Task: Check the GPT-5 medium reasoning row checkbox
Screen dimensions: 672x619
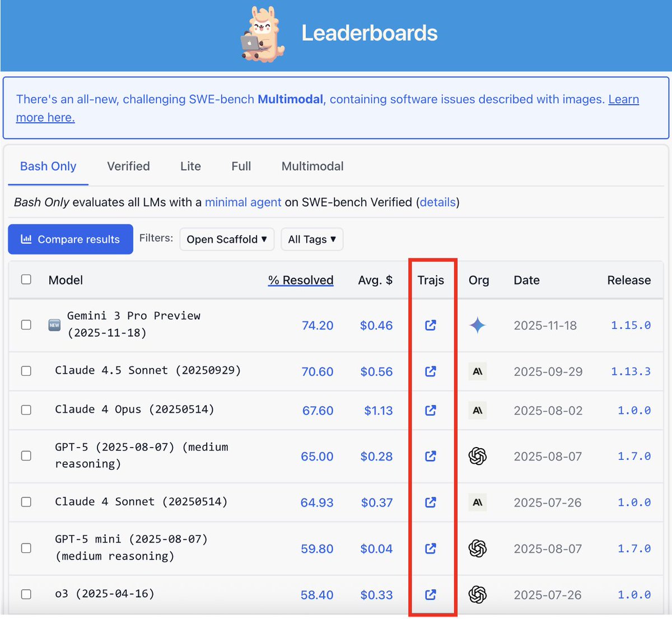Action: coord(26,456)
